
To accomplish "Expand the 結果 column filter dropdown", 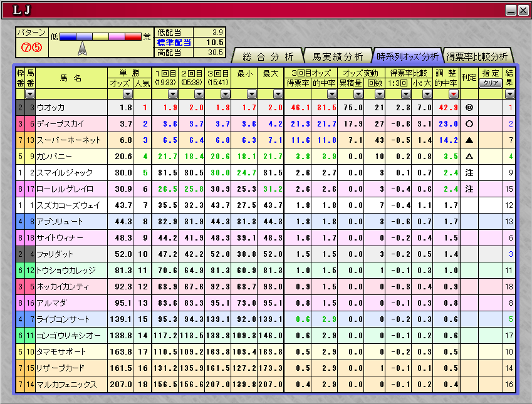I will (510, 94).
